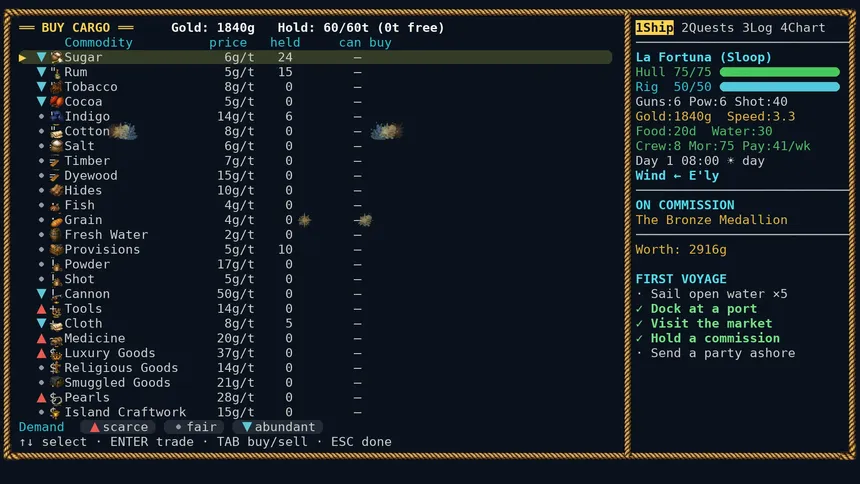Click the abundant triangle beside Cloth
860x484 pixels.
[41, 324]
